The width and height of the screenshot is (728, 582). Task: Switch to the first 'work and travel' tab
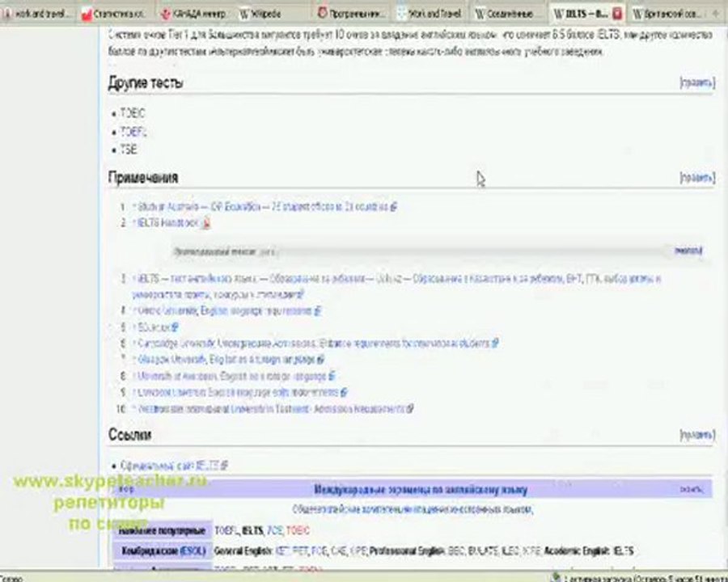36,14
